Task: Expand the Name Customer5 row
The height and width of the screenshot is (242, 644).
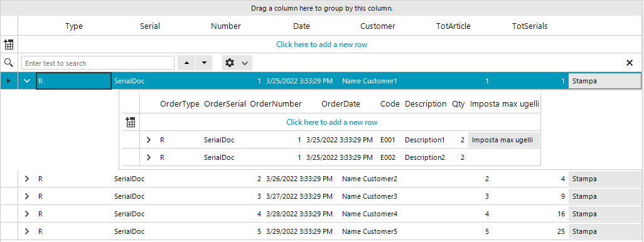Action: click(x=27, y=231)
